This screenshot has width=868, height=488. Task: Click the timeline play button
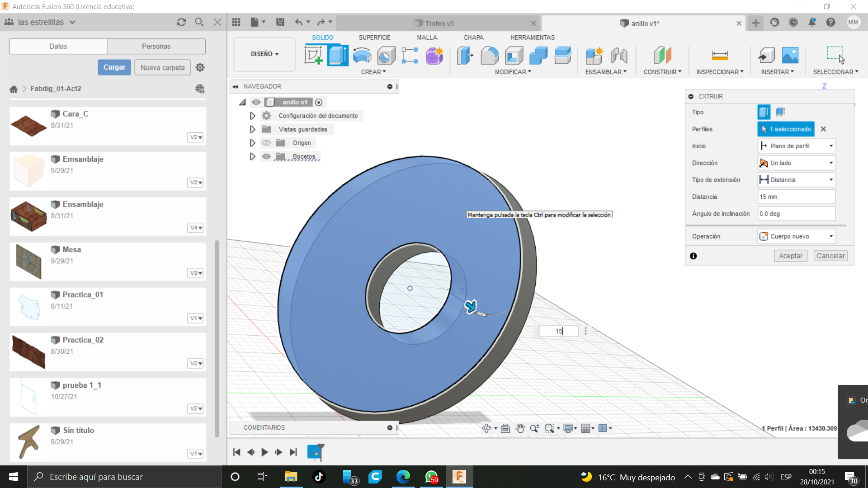pyautogui.click(x=264, y=452)
